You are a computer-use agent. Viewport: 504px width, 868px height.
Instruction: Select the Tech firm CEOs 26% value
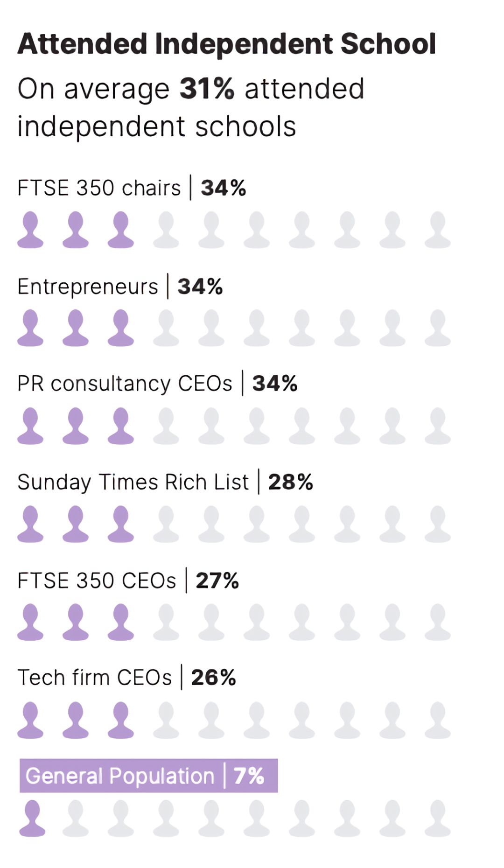point(213,678)
